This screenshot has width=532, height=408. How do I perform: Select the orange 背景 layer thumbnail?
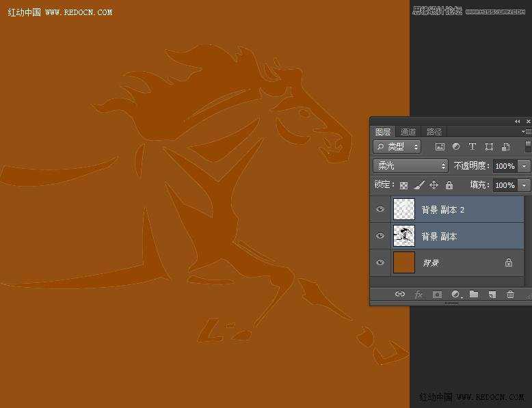pos(404,262)
